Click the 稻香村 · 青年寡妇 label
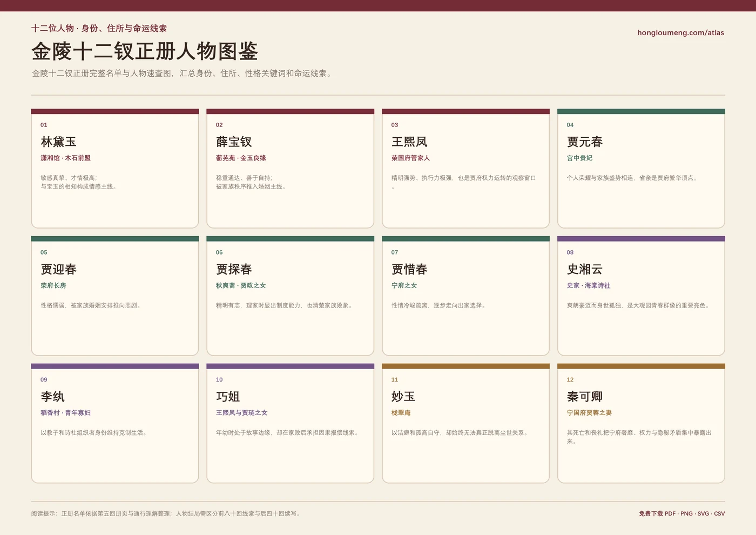Image resolution: width=756 pixels, height=535 pixels. click(x=65, y=412)
